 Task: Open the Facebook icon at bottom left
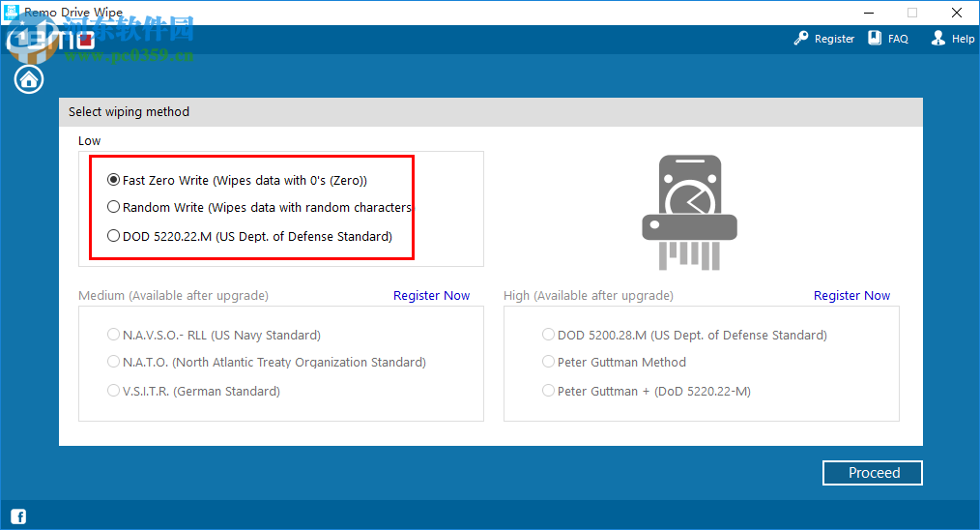click(18, 516)
